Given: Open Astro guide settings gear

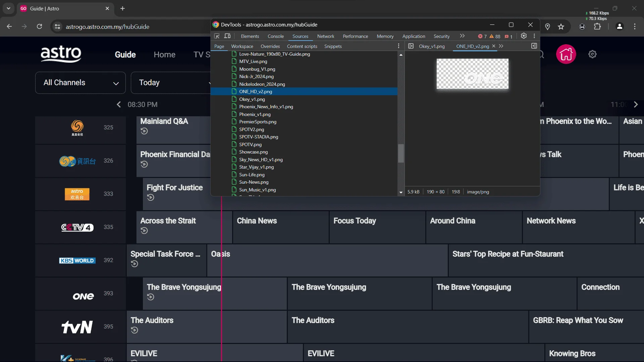Looking at the screenshot, I should click(x=592, y=54).
